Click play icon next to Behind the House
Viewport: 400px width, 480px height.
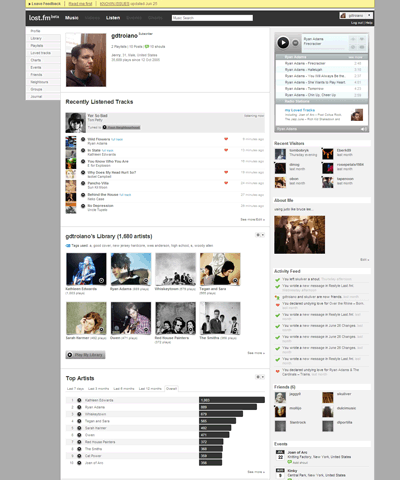(x=83, y=195)
